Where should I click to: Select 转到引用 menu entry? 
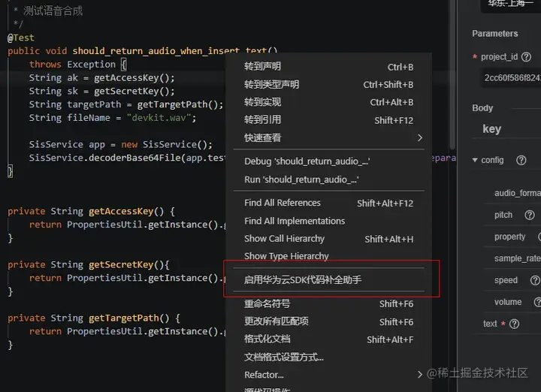tap(328, 120)
